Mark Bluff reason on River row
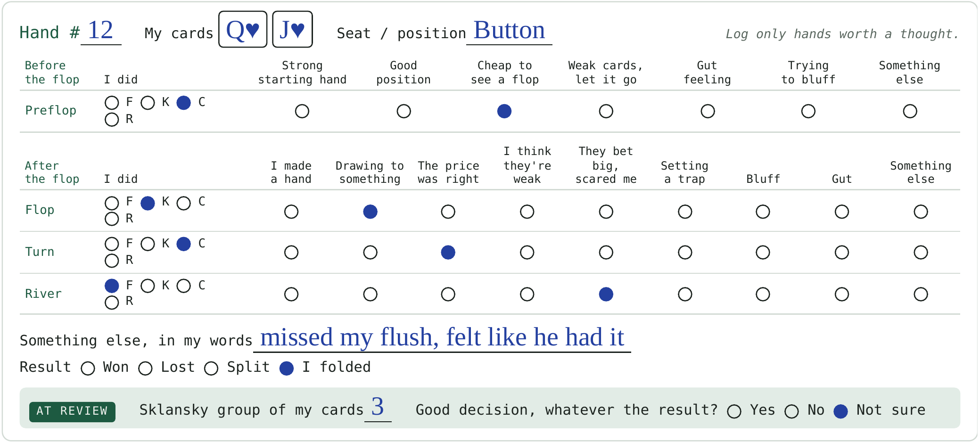The image size is (980, 442). [x=763, y=295]
